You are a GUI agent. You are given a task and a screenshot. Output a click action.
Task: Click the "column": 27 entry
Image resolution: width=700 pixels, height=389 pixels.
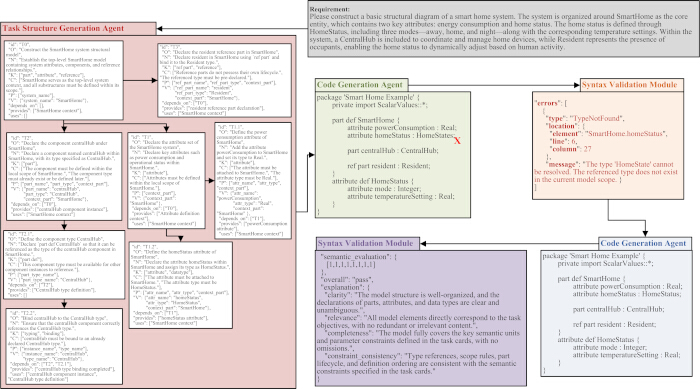(x=570, y=149)
